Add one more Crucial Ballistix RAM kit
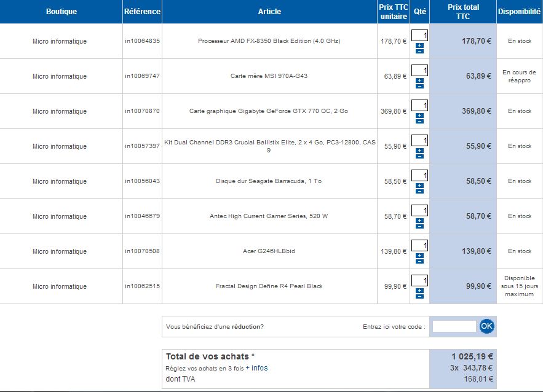This screenshot has width=543, height=392. point(419,150)
